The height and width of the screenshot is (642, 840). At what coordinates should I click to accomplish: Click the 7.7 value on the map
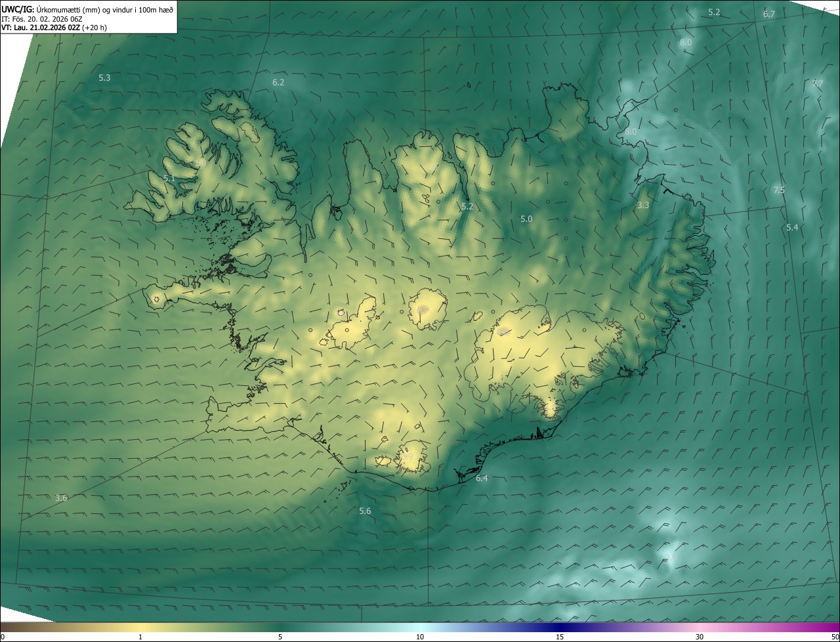point(818,83)
